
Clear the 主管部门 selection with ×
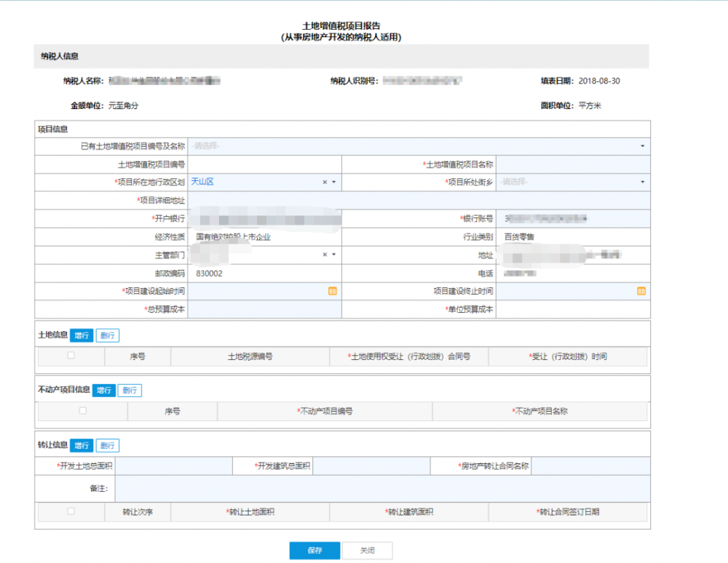pos(325,255)
